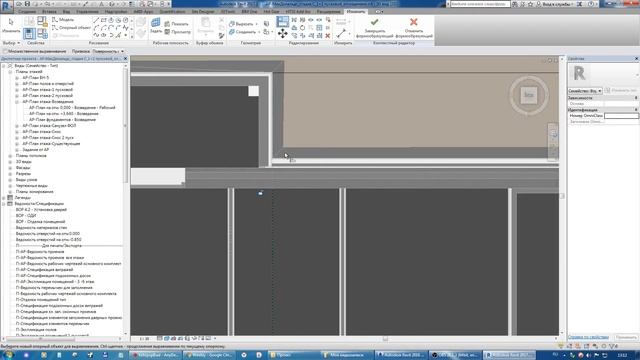640x360 pixels.
Task: Select 'ВОР - Отделка помещений' schedule
Action: (x=40, y=222)
